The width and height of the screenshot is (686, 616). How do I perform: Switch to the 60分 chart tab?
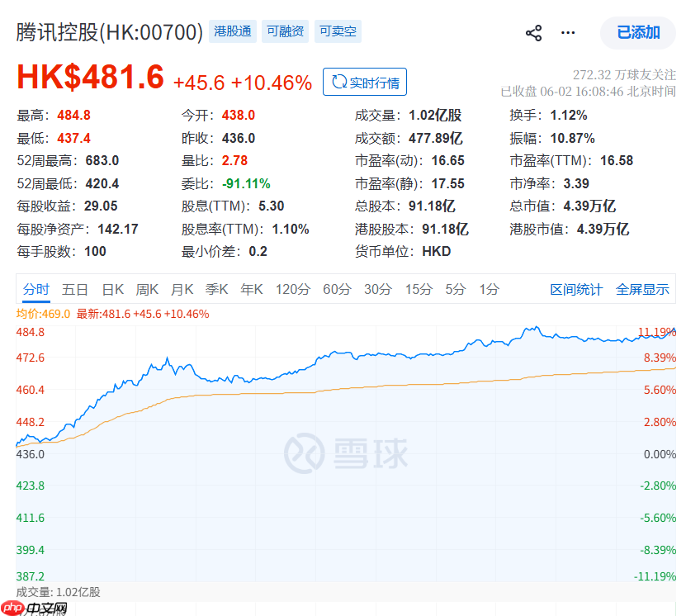click(x=337, y=289)
